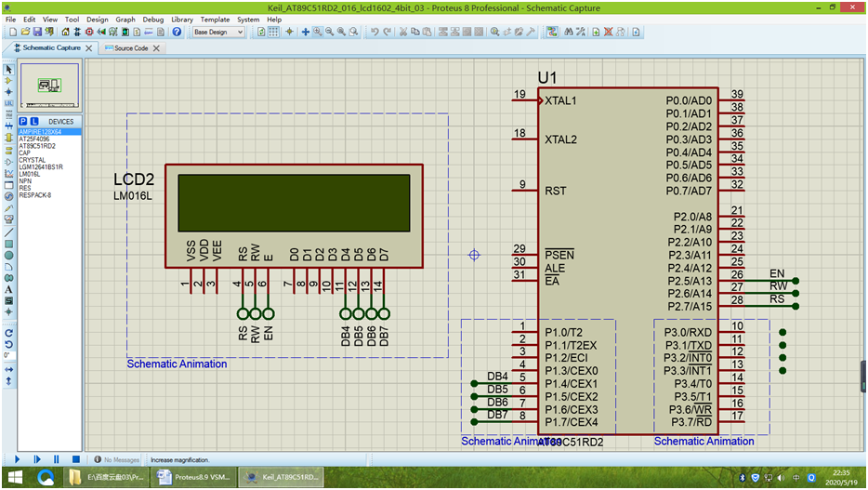The width and height of the screenshot is (868, 490).
Task: Rotate clockwise with the rotate icon
Action: tap(9, 333)
